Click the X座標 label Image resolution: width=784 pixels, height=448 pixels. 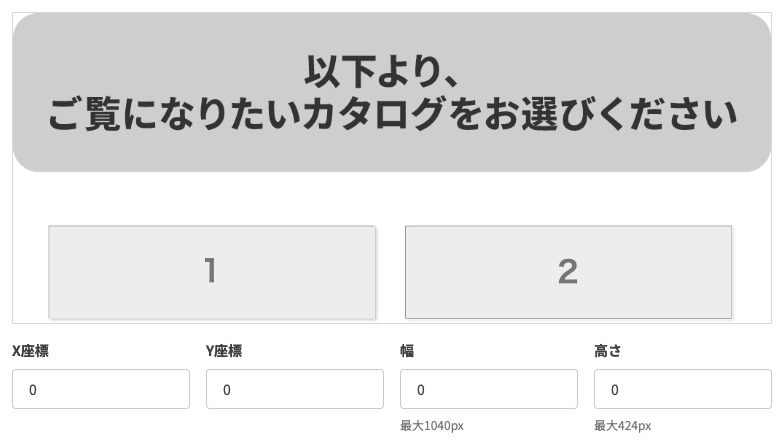pyautogui.click(x=30, y=351)
